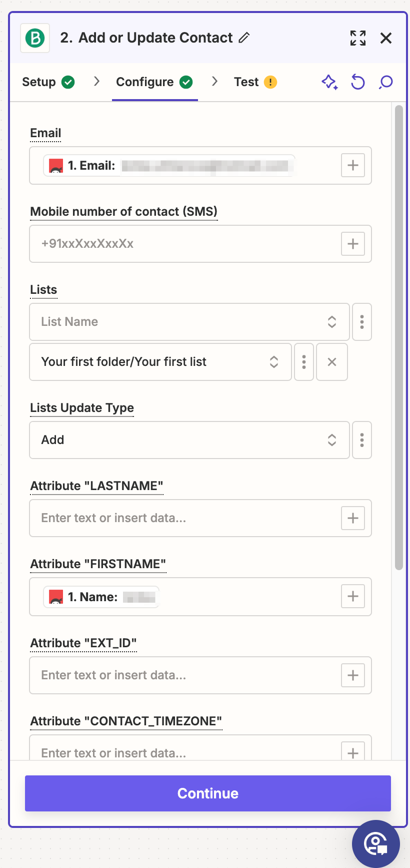410x868 pixels.
Task: Expand the step panel to fullscreen
Action: (357, 38)
